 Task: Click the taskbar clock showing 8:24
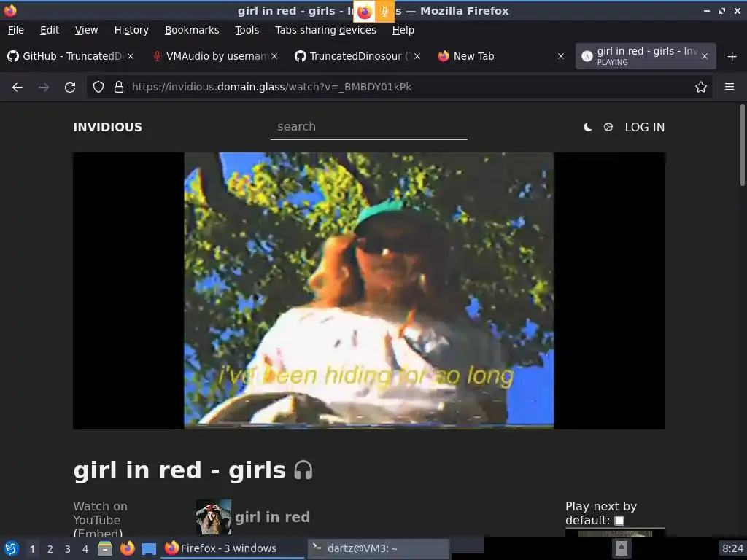click(x=732, y=548)
